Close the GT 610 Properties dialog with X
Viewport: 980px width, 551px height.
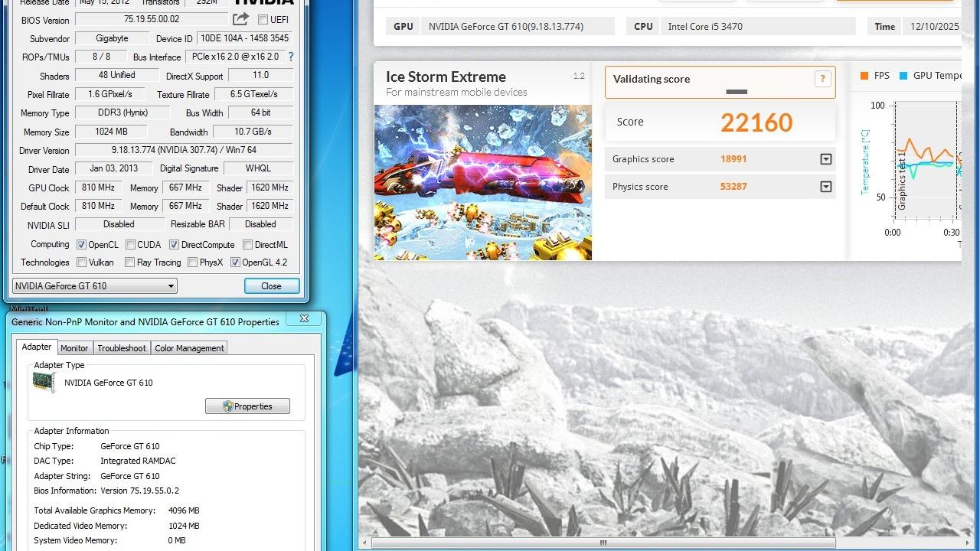[x=304, y=318]
